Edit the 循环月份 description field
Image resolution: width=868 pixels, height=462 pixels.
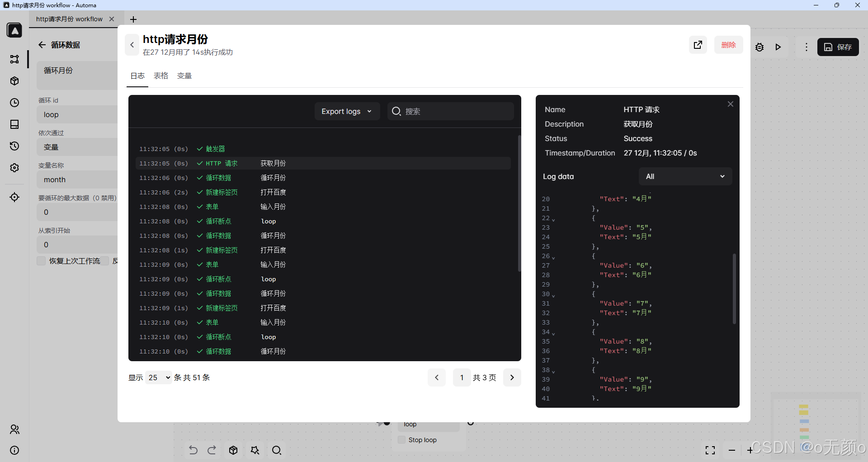click(77, 75)
